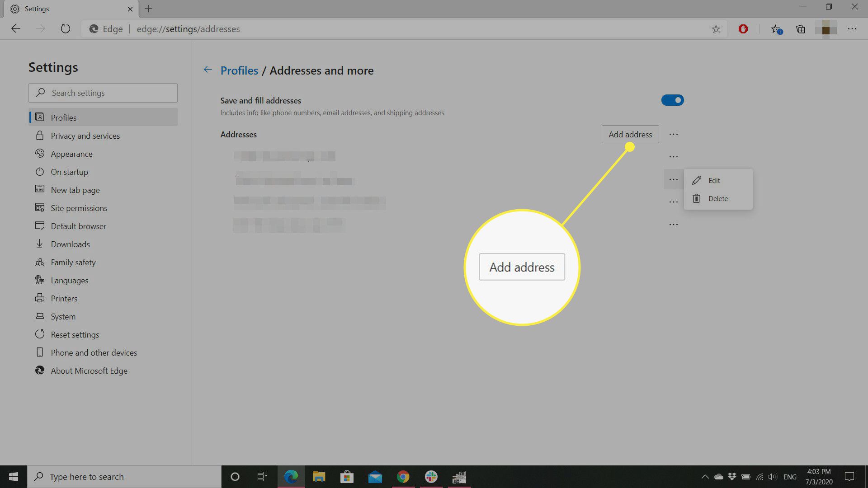The width and height of the screenshot is (868, 488).
Task: Select Delete from the context menu
Action: pyautogui.click(x=718, y=198)
